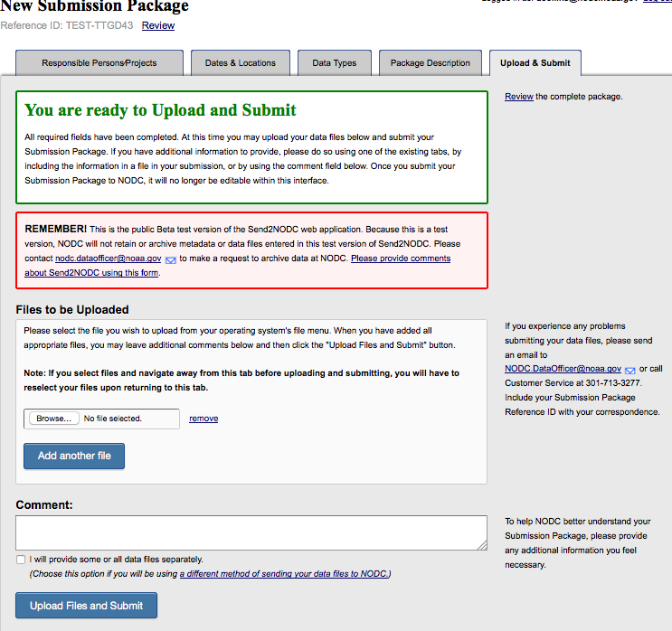The image size is (672, 631).
Task: Select the Data Types tab
Action: 335,63
